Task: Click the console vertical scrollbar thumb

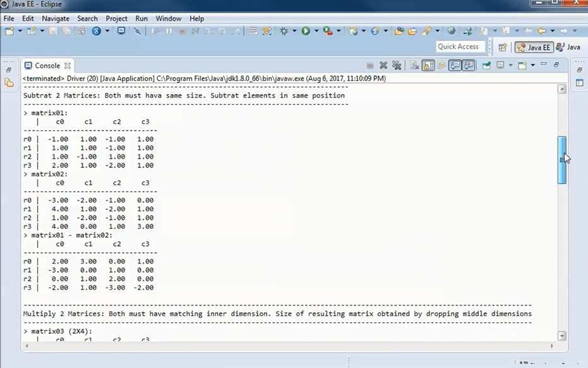Action: [561, 160]
